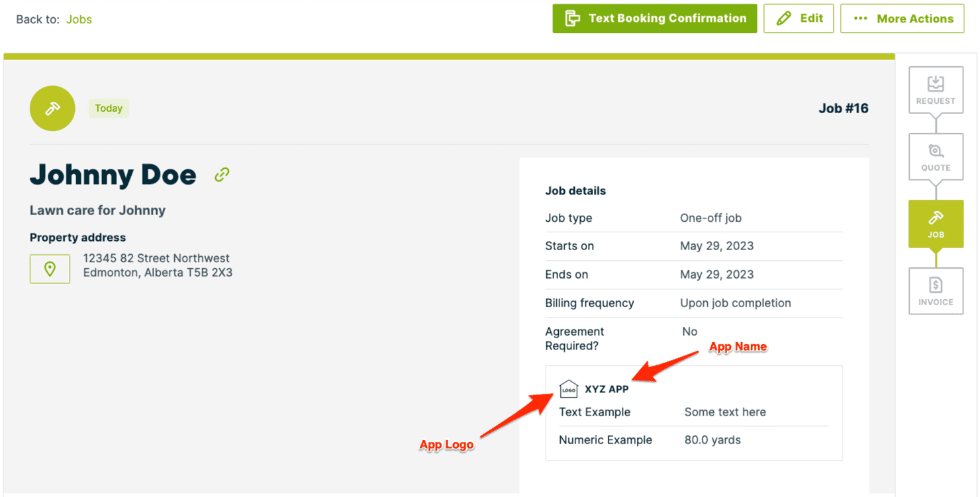Screen dimensions: 980x497
Task: Click the link icon beside Johnny Doe
Action: point(222,175)
